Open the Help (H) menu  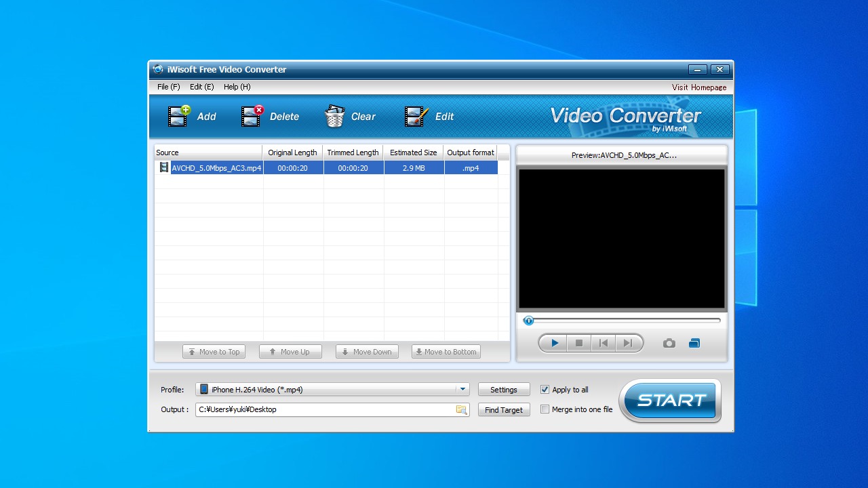click(x=237, y=87)
